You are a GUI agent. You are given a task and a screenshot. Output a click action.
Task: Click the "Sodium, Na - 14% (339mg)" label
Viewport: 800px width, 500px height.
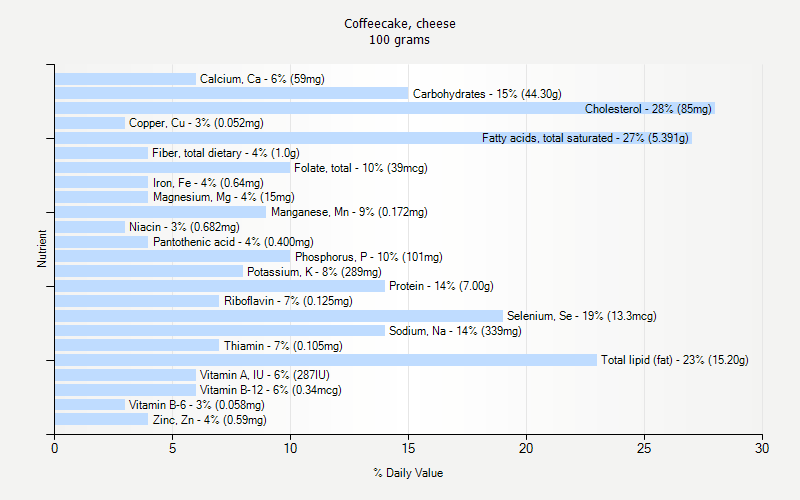pyautogui.click(x=455, y=331)
